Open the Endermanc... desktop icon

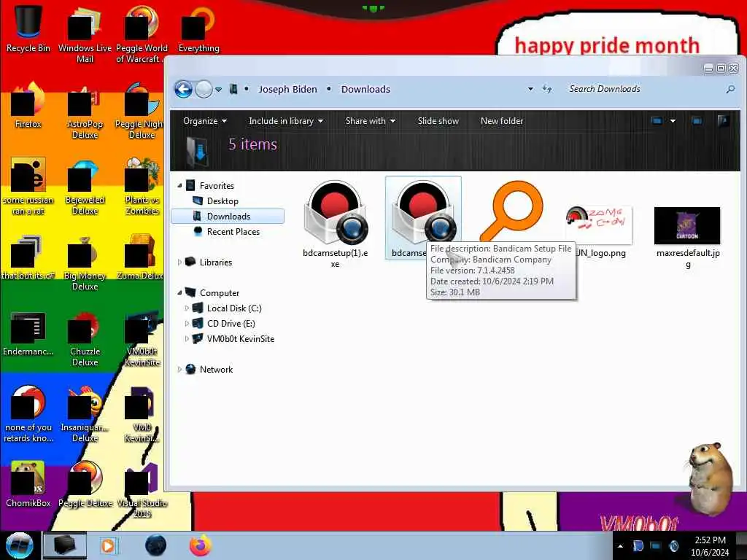point(28,333)
